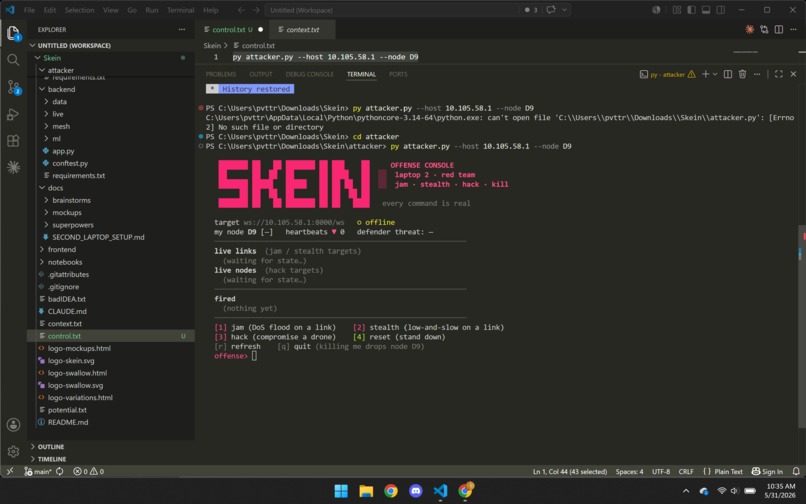Click the remote window icon in status bar
Screen dimensions: 806x504
point(10,471)
